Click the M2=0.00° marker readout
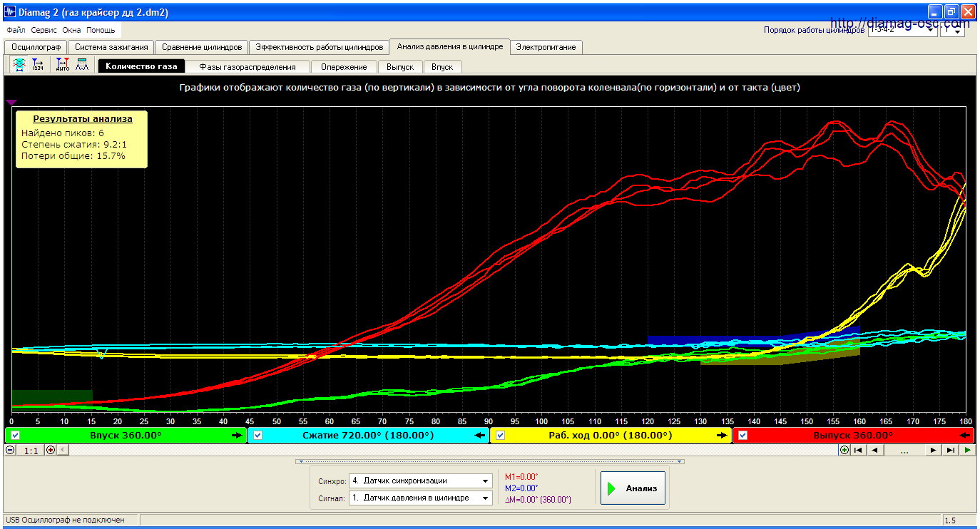980x529 pixels. (x=521, y=488)
